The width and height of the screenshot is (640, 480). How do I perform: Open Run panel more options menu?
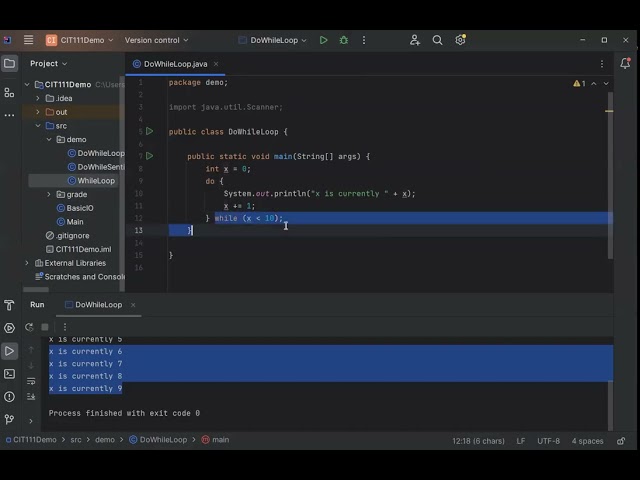click(64, 327)
